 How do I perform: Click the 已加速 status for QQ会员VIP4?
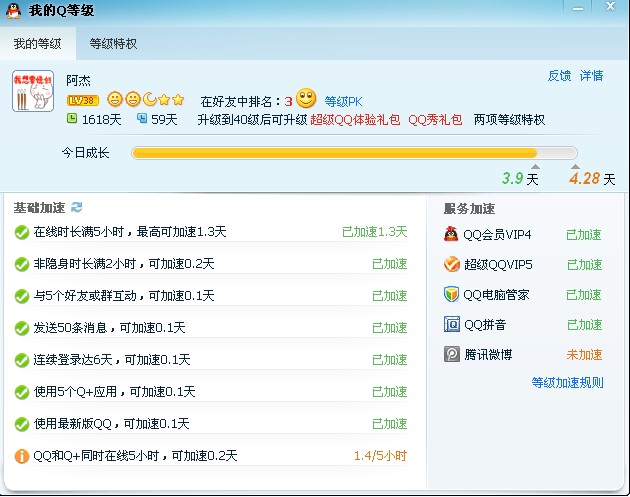point(583,235)
